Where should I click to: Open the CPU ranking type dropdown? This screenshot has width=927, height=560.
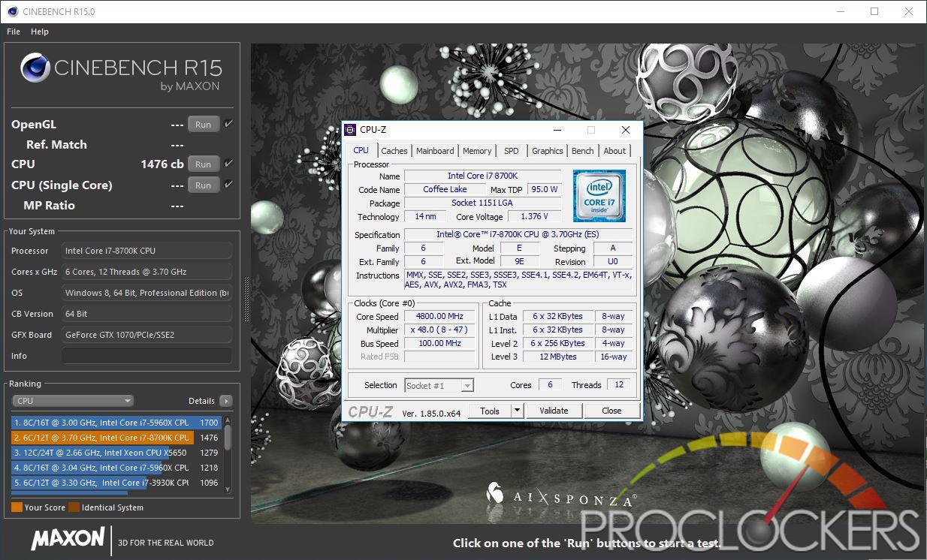pos(73,401)
